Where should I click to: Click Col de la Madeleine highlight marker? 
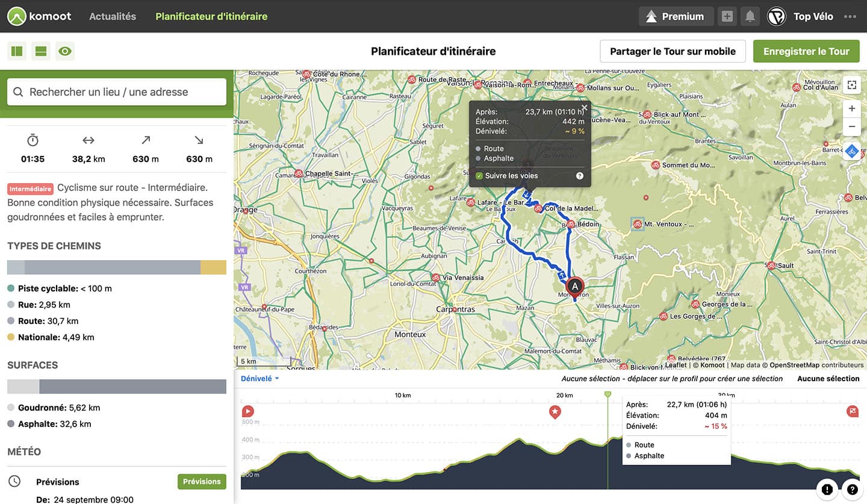pyautogui.click(x=539, y=208)
